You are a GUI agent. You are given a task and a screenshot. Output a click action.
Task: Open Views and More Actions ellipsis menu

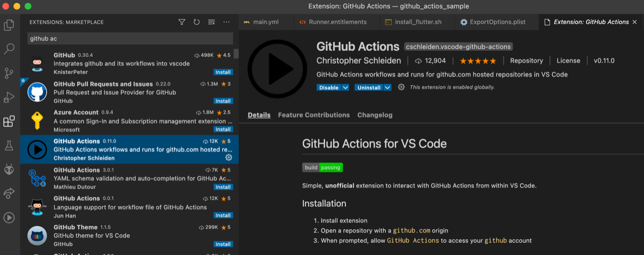[226, 22]
